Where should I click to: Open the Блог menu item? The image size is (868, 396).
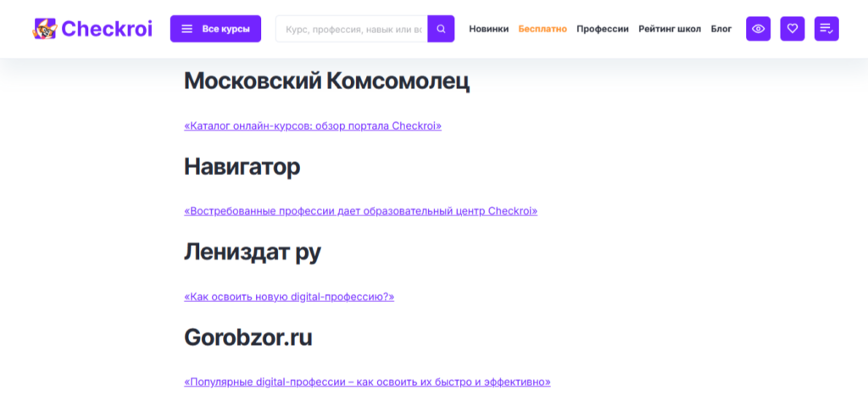(x=721, y=29)
